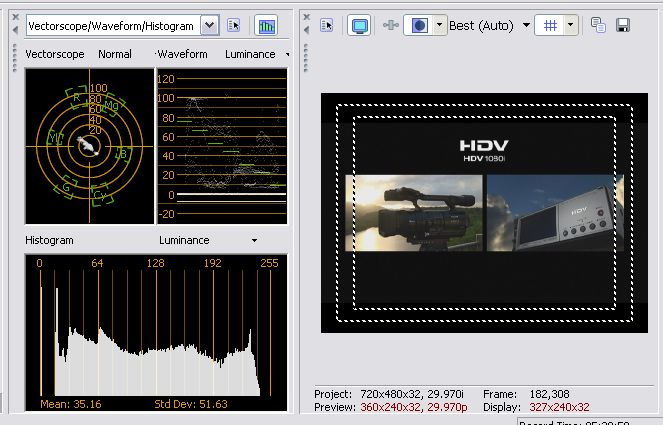The width and height of the screenshot is (663, 425).
Task: Click the Normal label beside Vectorscope
Action: point(115,54)
